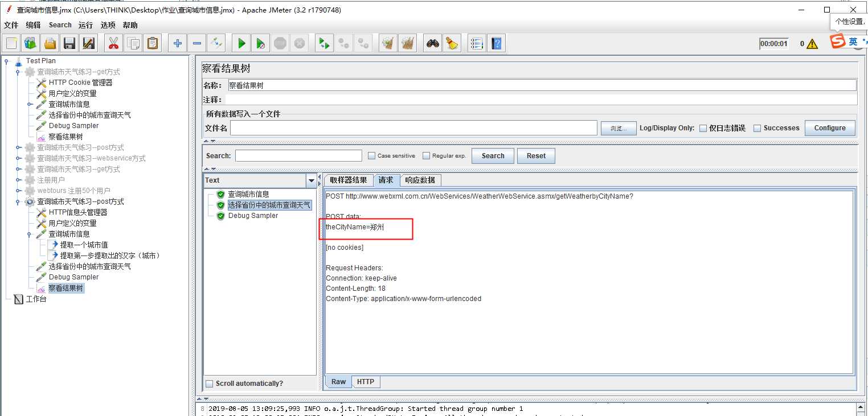Image resolution: width=868 pixels, height=416 pixels.
Task: Tick the Successes checkbox
Action: click(757, 128)
